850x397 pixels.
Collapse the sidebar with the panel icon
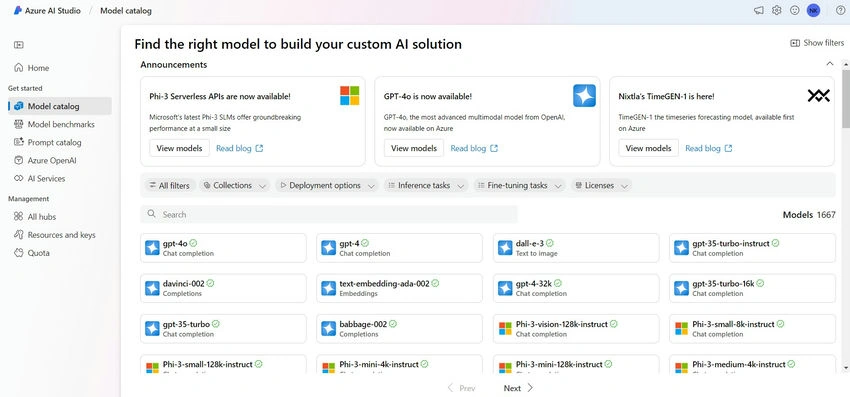pos(18,45)
